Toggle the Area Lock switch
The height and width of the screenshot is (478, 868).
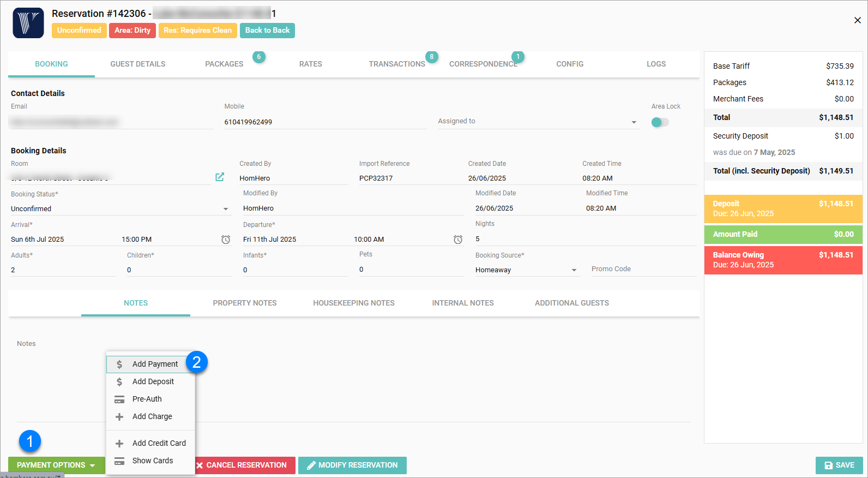coord(660,122)
